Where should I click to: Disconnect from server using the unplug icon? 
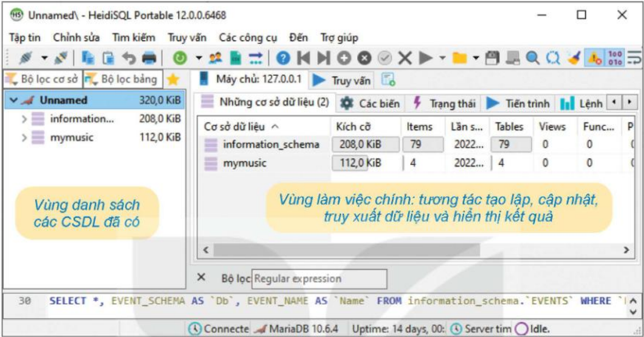[61, 58]
